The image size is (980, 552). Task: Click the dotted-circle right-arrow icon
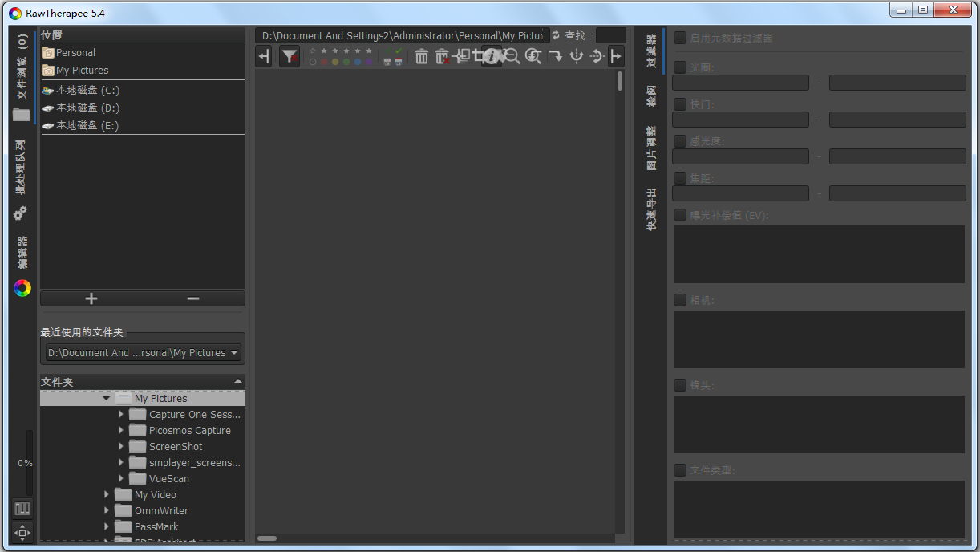tap(597, 56)
